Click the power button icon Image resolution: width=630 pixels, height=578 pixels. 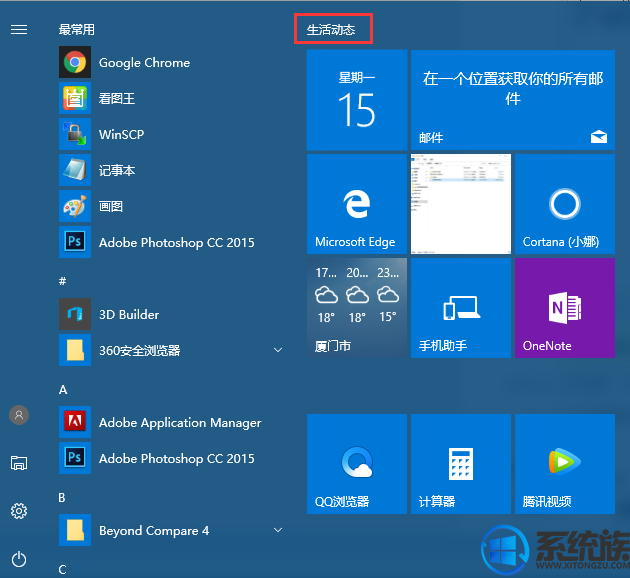19,559
